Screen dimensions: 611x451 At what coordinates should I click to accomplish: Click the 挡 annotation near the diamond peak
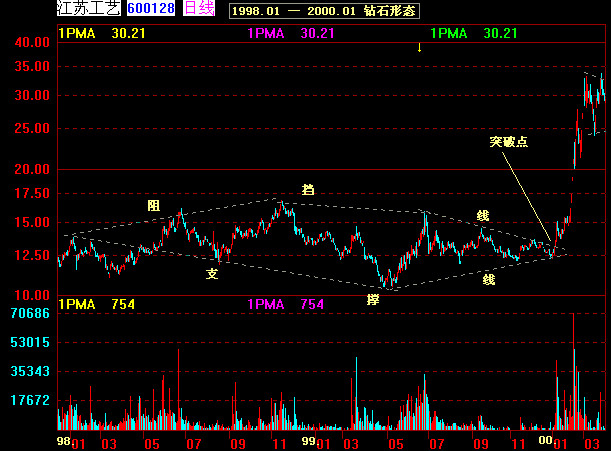click(307, 188)
